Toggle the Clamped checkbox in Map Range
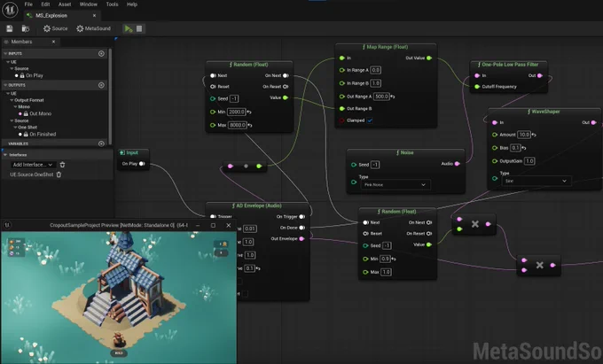Image resolution: width=603 pixels, height=364 pixels. [x=370, y=120]
